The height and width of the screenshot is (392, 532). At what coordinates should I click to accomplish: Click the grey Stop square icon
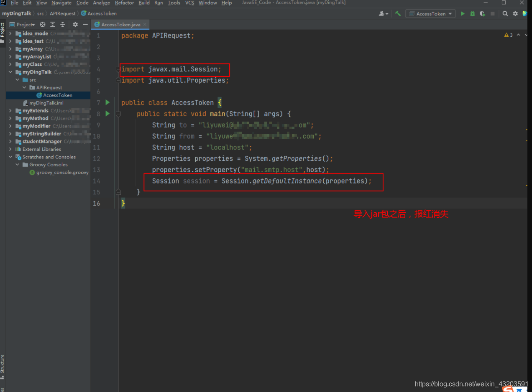[x=493, y=14]
